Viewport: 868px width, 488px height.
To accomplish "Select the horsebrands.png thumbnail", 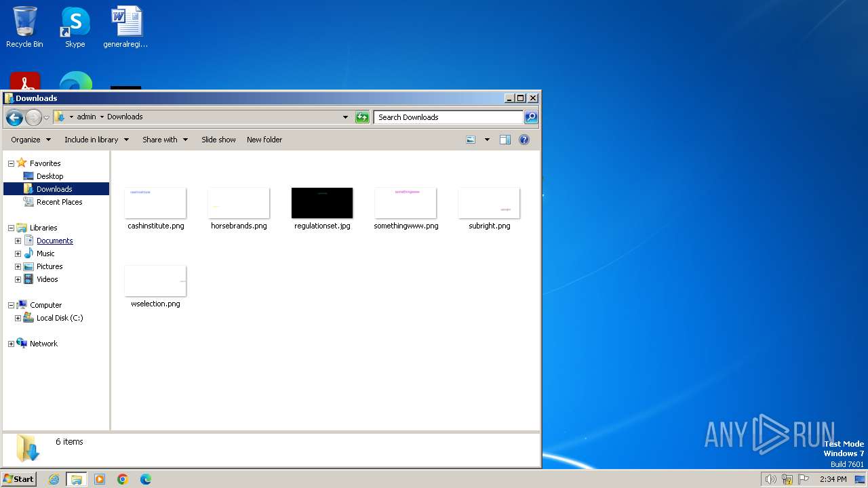I will (x=239, y=203).
